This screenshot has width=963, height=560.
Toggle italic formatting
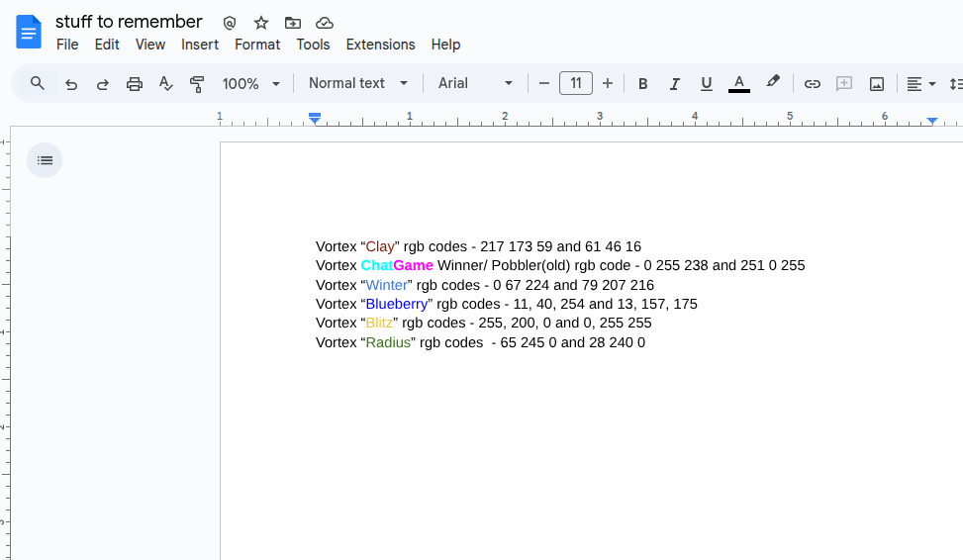tap(674, 83)
